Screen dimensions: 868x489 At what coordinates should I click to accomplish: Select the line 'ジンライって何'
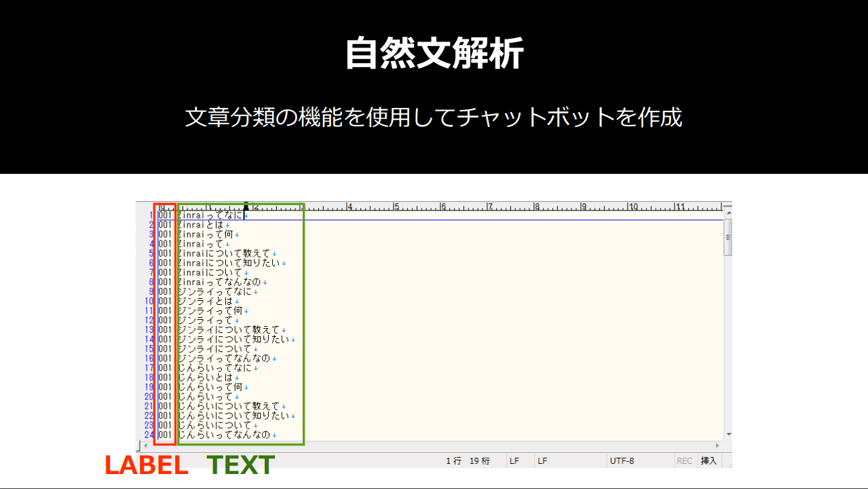pyautogui.click(x=210, y=310)
